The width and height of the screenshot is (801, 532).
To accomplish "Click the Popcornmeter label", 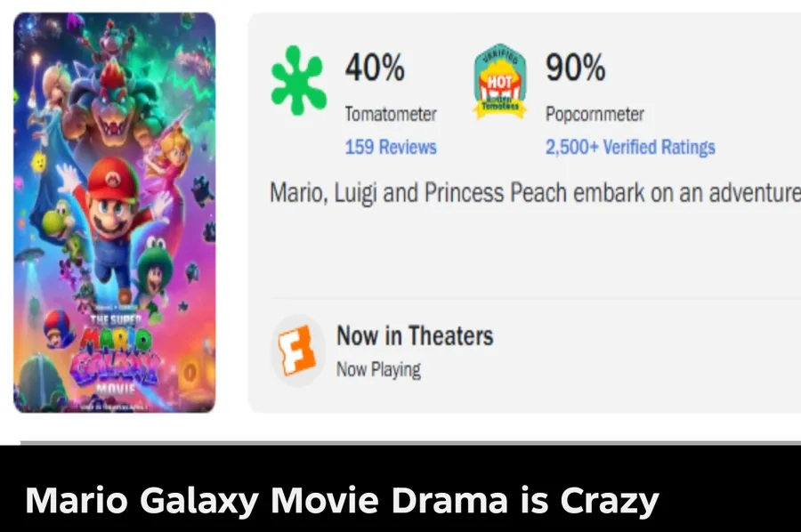I will point(595,114).
